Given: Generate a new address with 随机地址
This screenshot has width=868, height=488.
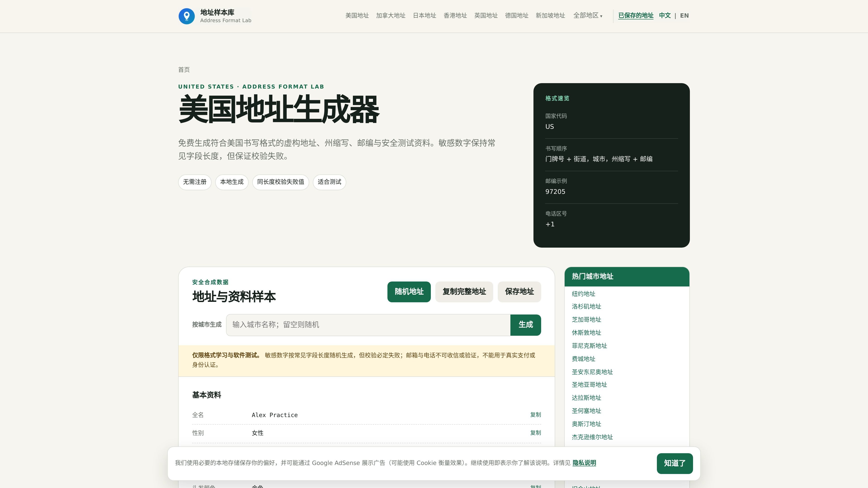Looking at the screenshot, I should click(x=409, y=292).
